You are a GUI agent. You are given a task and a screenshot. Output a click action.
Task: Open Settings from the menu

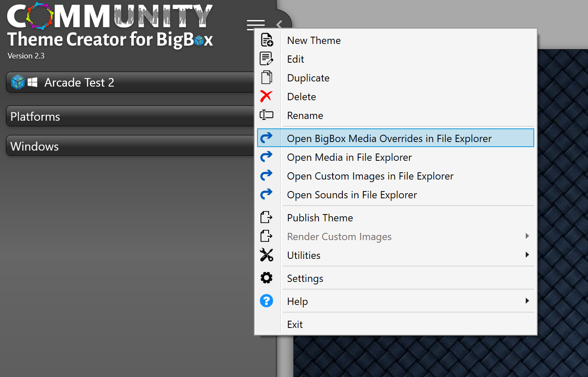pos(396,278)
